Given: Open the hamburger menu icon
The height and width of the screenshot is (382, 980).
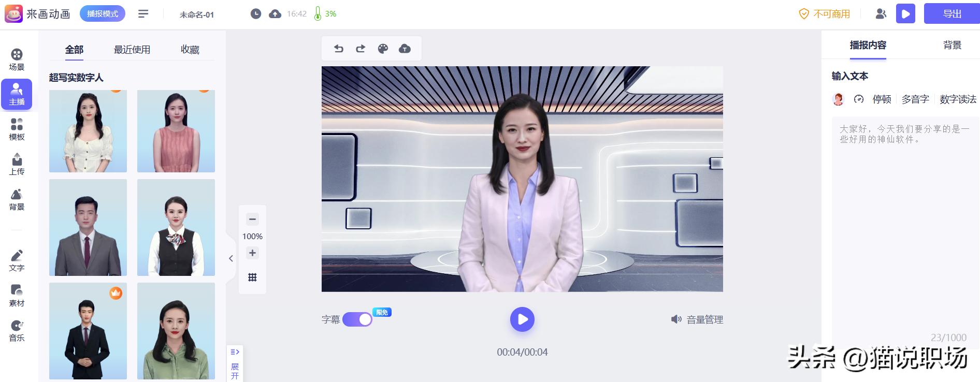Looking at the screenshot, I should pyautogui.click(x=143, y=14).
